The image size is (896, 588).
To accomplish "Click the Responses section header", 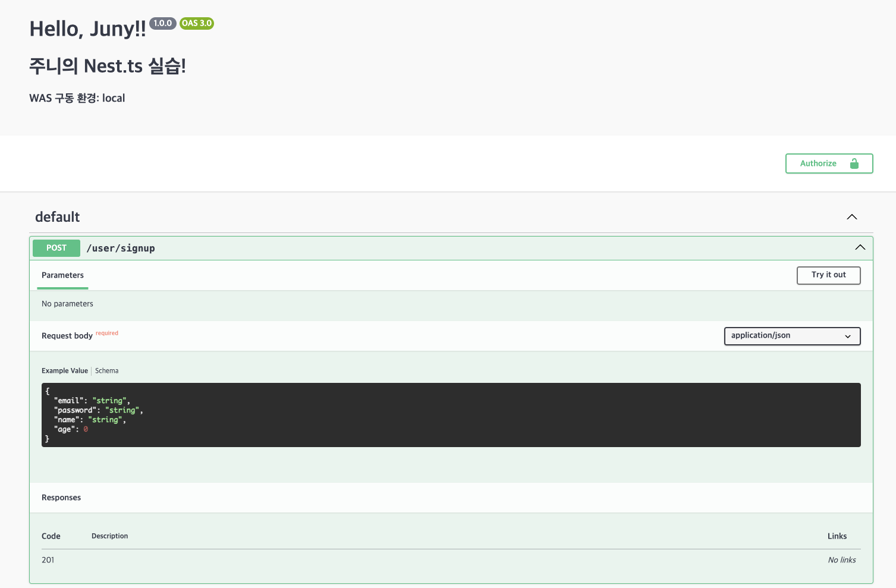I will click(x=61, y=498).
